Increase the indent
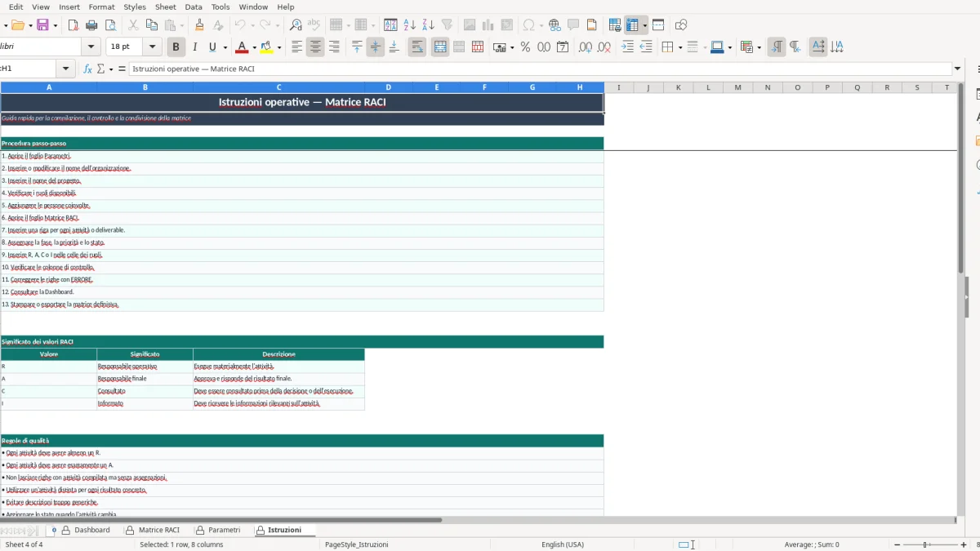The height and width of the screenshot is (551, 980). coord(627,47)
